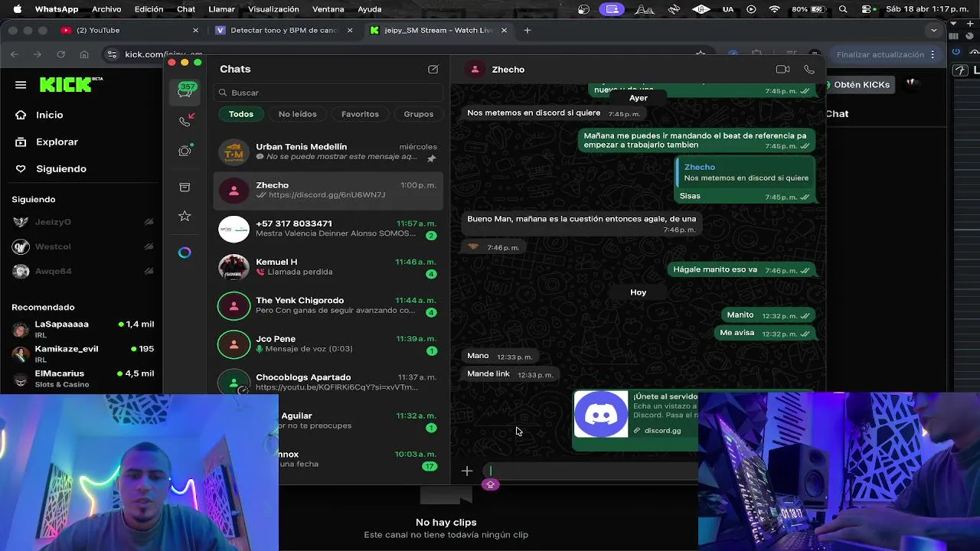Open the Ventana menu
Viewport: 980px width, 551px height.
point(328,9)
